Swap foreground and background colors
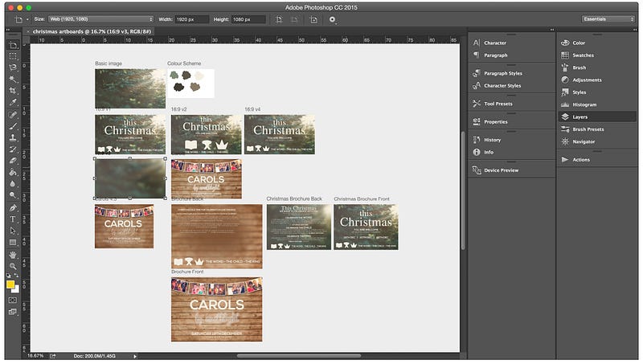 coord(18,276)
